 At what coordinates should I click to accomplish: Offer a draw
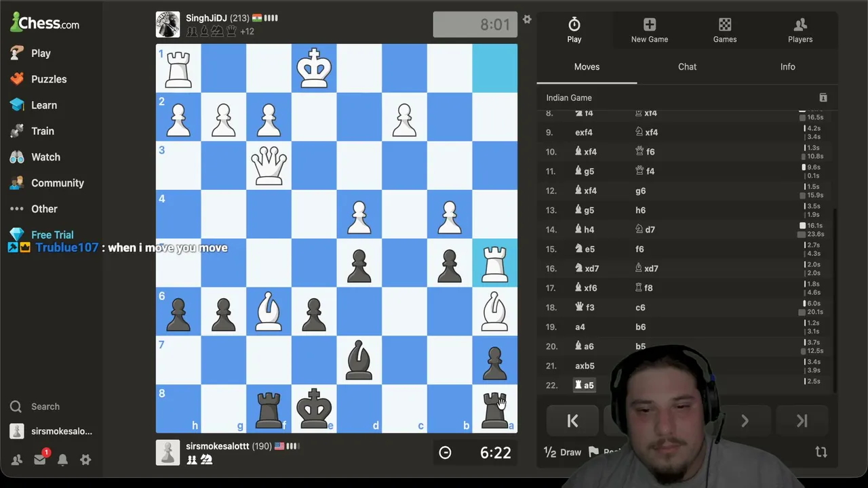[x=563, y=452]
